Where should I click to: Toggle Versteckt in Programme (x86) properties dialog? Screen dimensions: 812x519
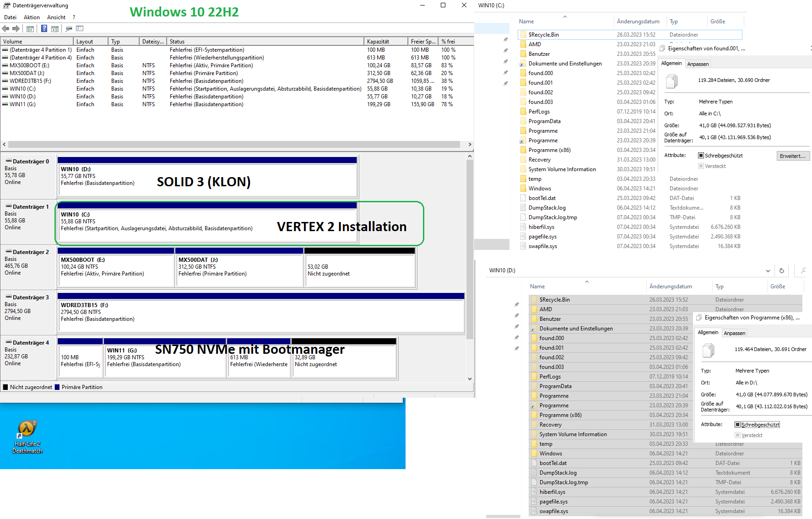tap(737, 435)
